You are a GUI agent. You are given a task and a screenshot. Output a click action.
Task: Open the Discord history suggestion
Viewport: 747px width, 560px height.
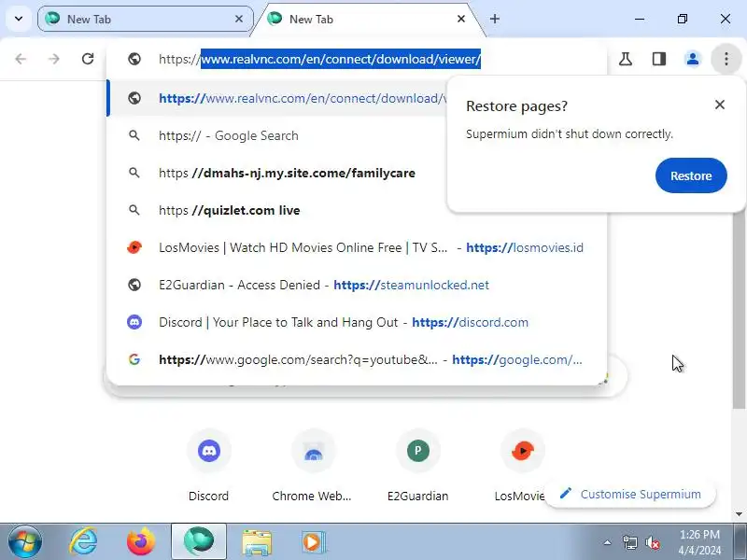click(357, 322)
